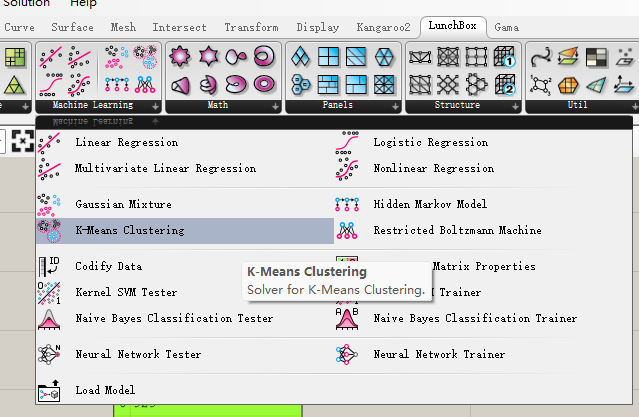Select Multivariate Linear Regression entry
Viewport: 639px width, 417px height.
click(185, 168)
